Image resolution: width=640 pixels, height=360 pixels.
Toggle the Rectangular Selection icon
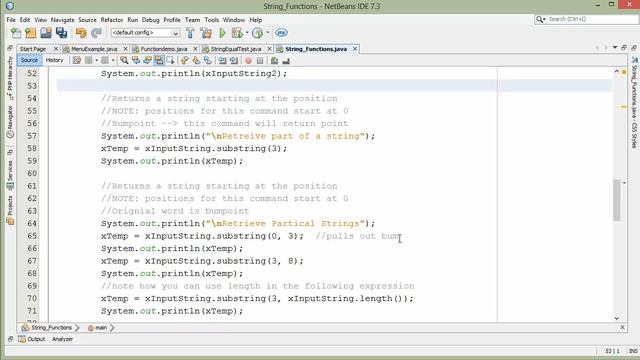coord(170,60)
